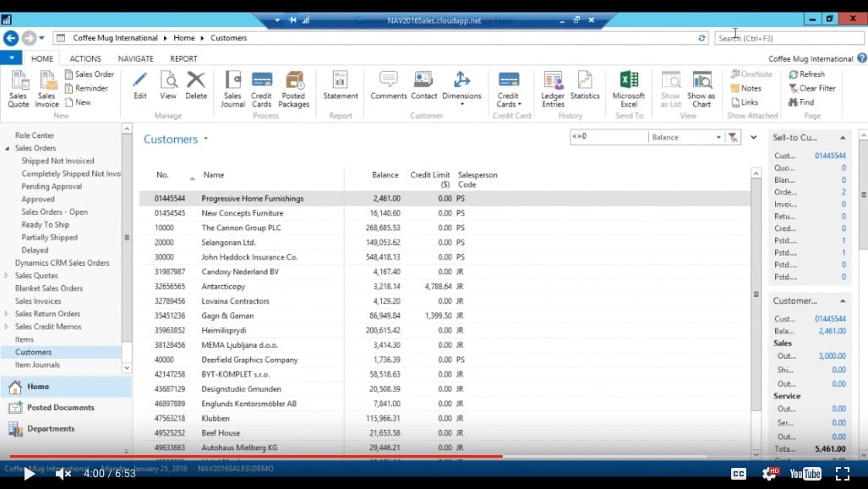
Task: Collapse the Customer Statistics factbox
Action: click(843, 301)
